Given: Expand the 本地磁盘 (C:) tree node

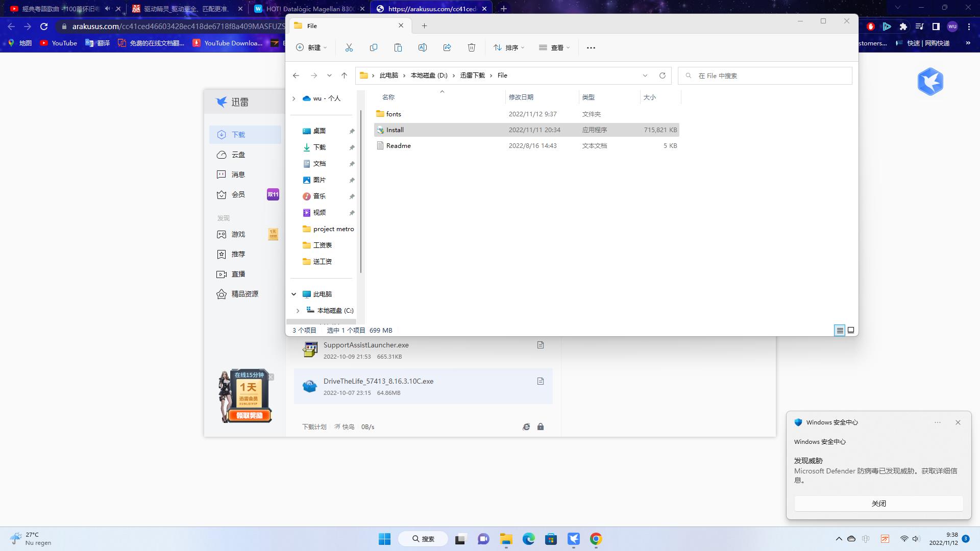Looking at the screenshot, I should (298, 310).
